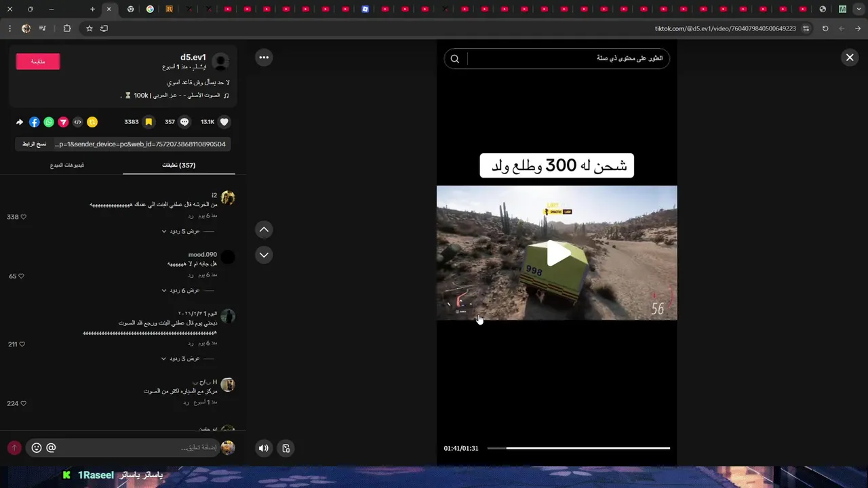Viewport: 868px width, 488px height.
Task: Close the video viewer with X
Action: click(x=850, y=58)
